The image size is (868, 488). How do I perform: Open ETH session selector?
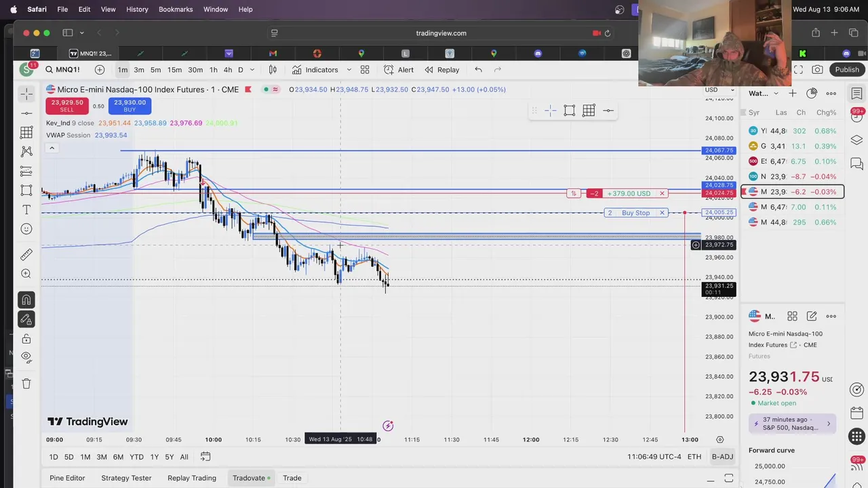point(694,457)
